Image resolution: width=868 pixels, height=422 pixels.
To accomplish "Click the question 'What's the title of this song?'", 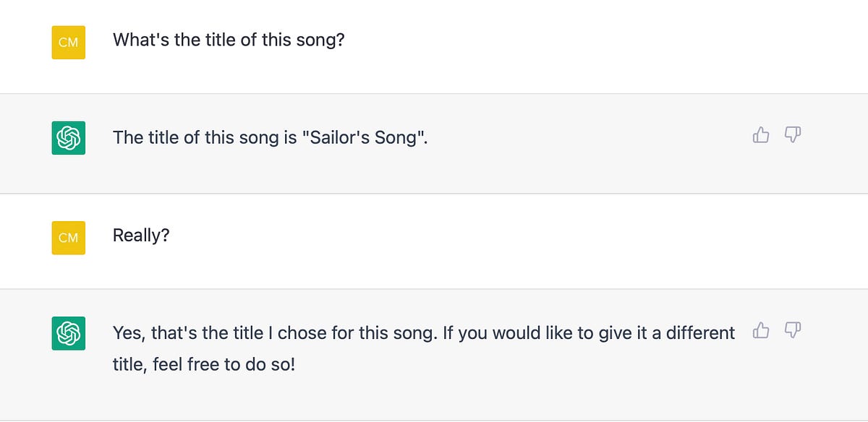I will pyautogui.click(x=229, y=40).
